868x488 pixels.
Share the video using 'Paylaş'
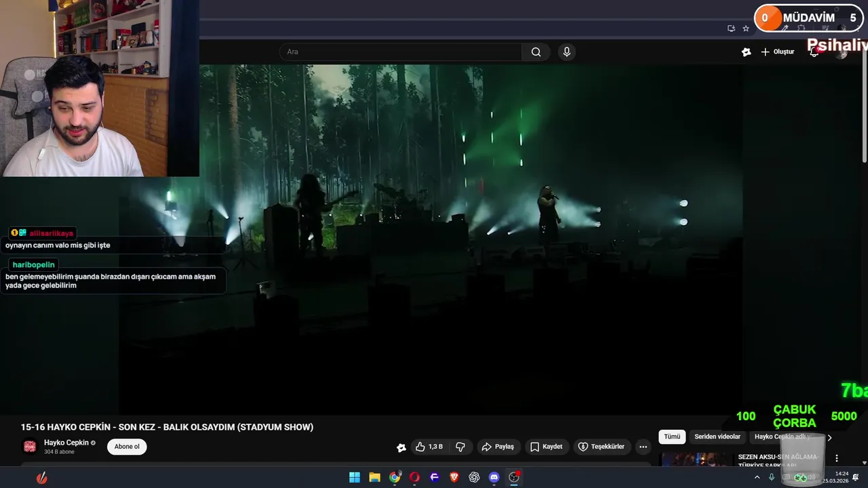498,447
